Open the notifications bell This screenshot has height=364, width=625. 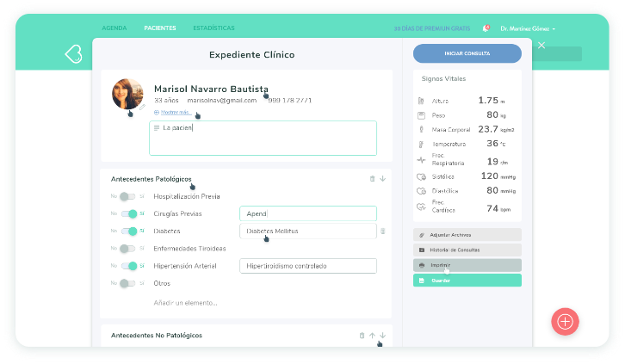pyautogui.click(x=486, y=28)
